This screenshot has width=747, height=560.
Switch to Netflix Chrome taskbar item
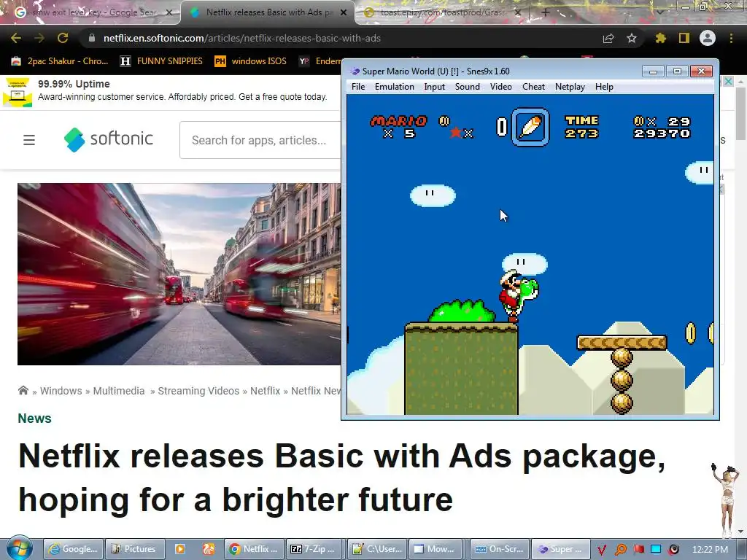[x=254, y=549]
